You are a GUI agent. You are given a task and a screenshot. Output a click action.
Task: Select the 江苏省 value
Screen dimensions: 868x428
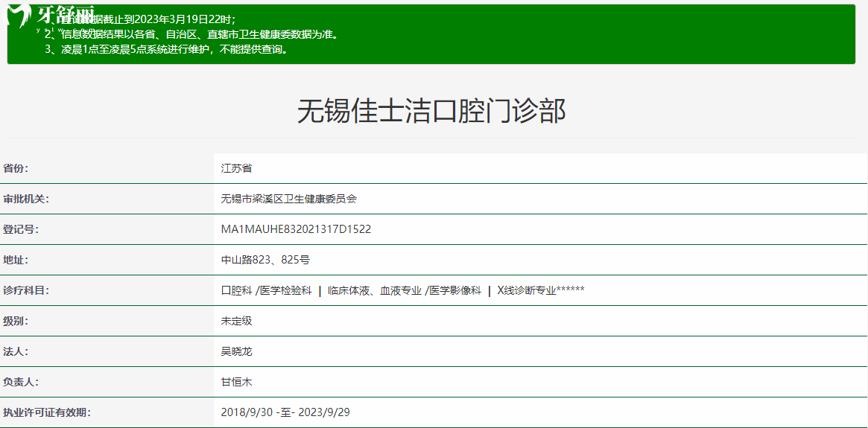click(236, 168)
